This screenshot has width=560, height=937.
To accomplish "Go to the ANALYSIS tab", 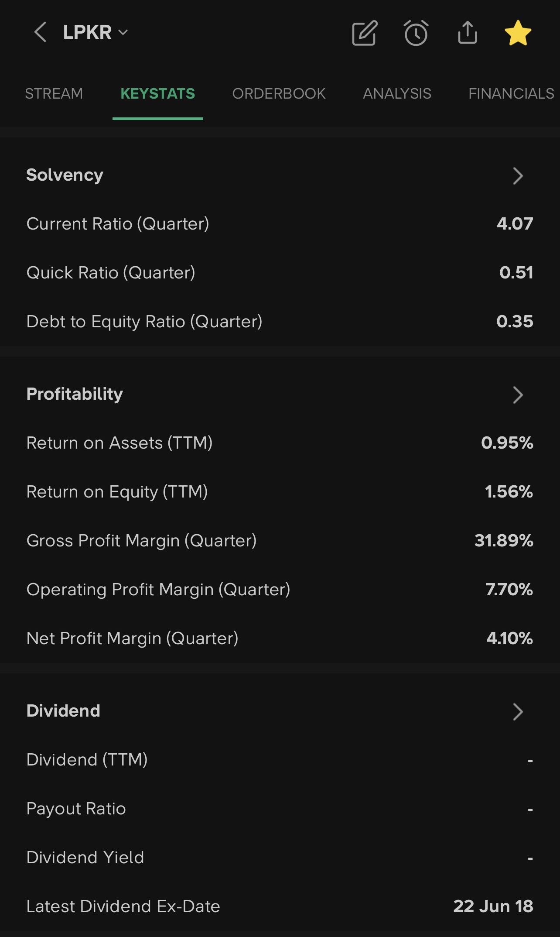I will coord(397,93).
